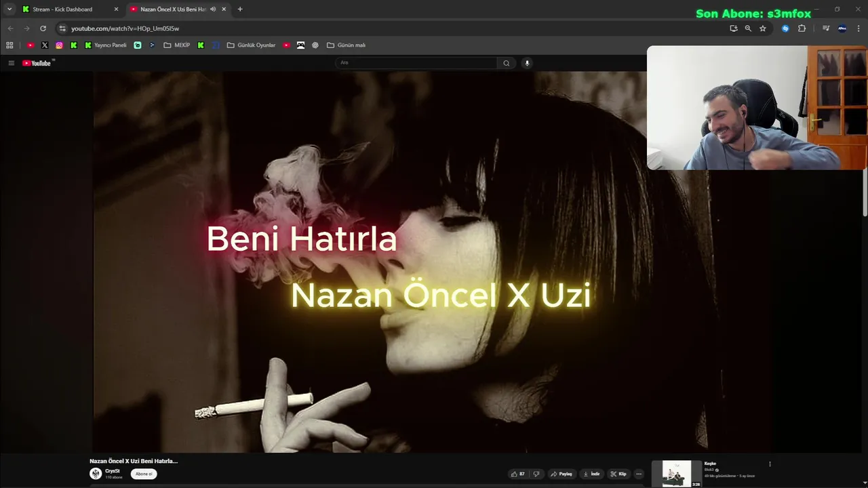Image resolution: width=868 pixels, height=488 pixels.
Task: View site information icon in address bar
Action: click(62, 28)
